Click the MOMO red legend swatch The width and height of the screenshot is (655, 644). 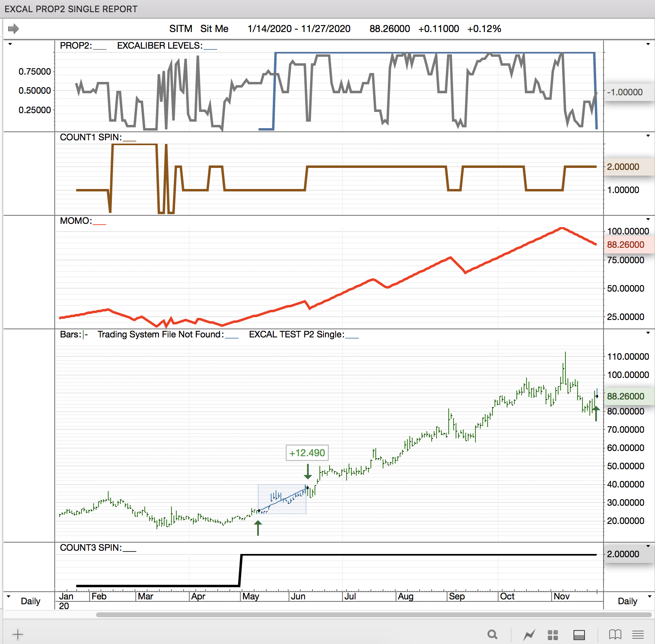100,224
